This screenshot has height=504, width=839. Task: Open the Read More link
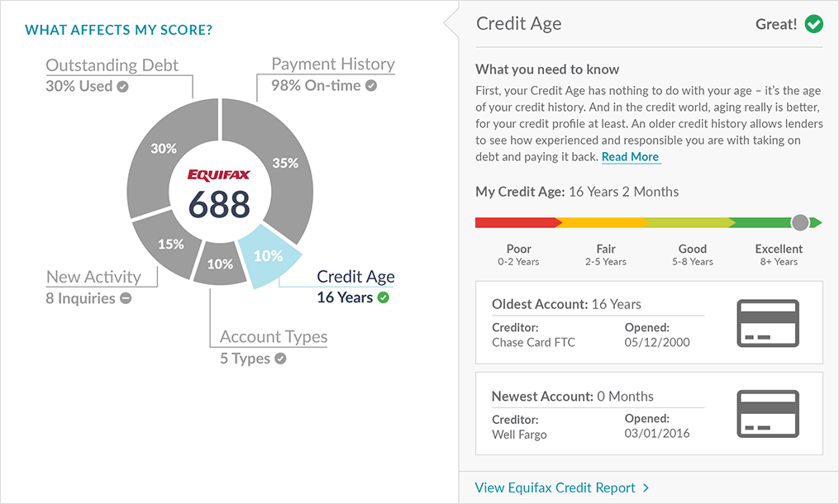click(630, 157)
